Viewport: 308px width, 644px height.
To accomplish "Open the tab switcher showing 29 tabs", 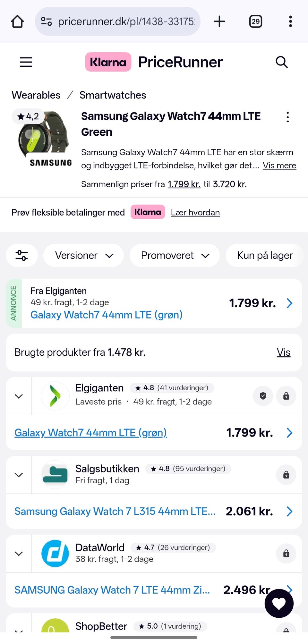I will pos(255,22).
